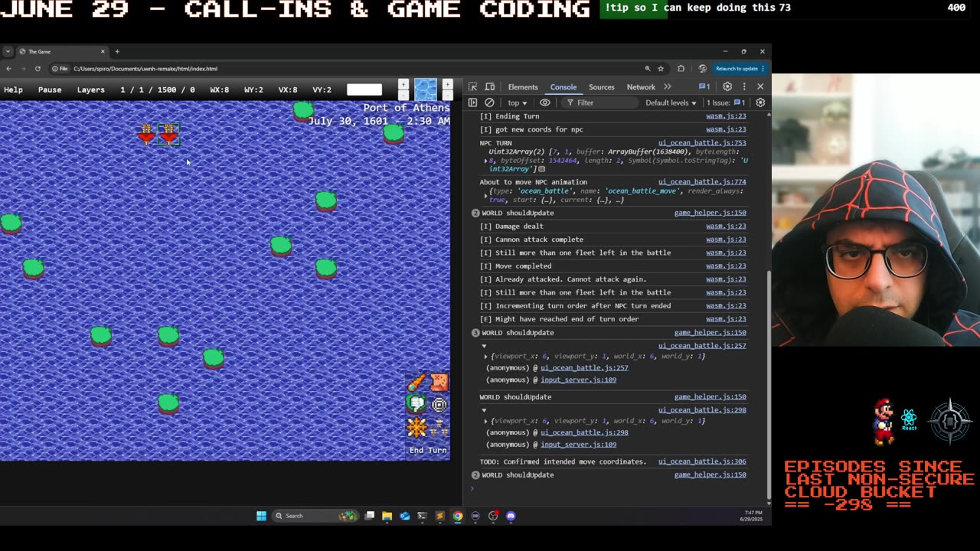Select the highlighted ship on the ocean
The width and height of the screenshot is (980, 551).
[x=168, y=135]
